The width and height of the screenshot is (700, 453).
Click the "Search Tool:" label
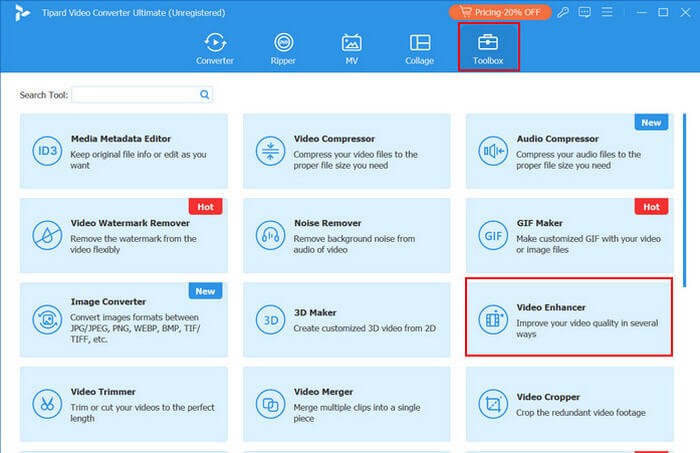(43, 95)
